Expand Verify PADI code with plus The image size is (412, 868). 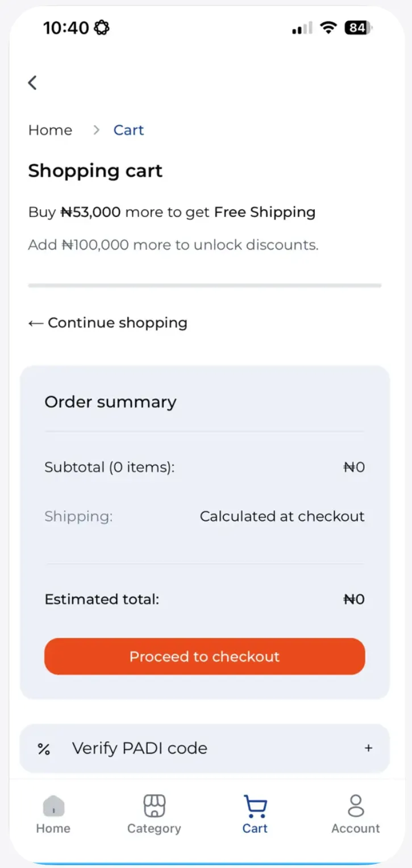(368, 748)
